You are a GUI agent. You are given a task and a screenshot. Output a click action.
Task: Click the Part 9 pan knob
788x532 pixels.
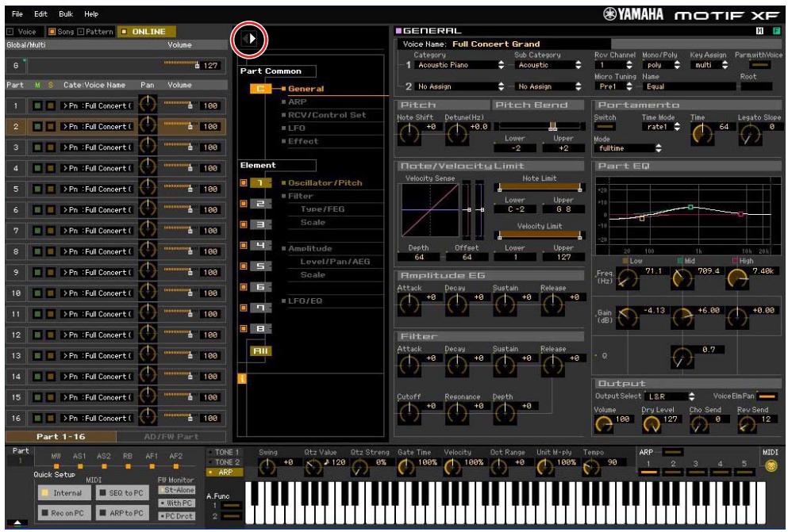coord(148,271)
